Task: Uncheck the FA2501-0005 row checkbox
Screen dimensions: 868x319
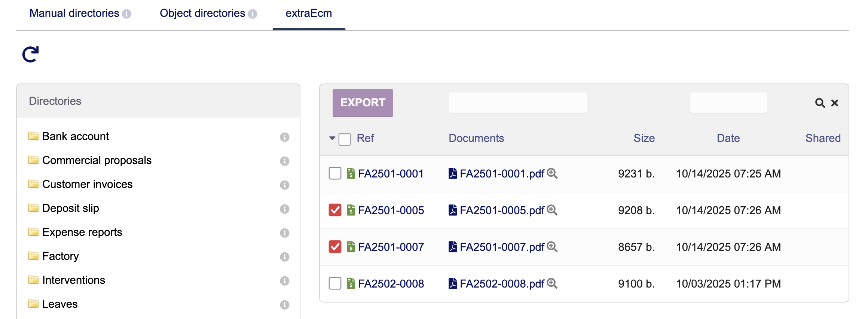Action: (x=335, y=210)
